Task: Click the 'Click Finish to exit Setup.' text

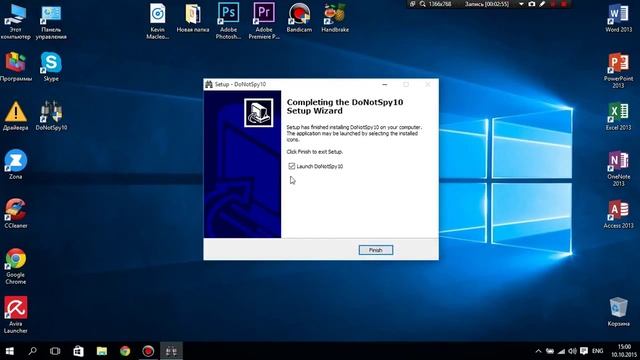Action: tap(315, 151)
